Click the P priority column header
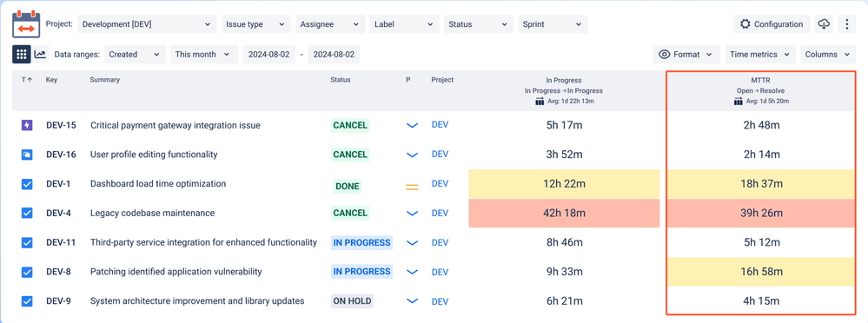This screenshot has width=868, height=323. (408, 80)
